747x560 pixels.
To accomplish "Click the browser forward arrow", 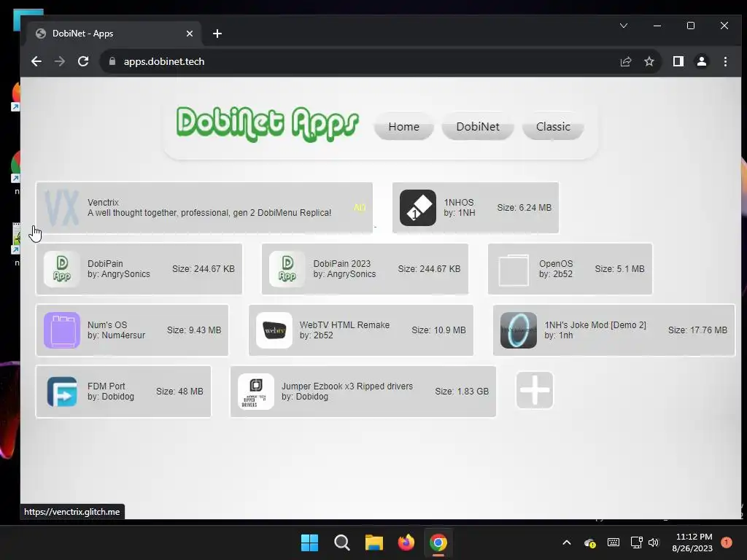I will [60, 61].
